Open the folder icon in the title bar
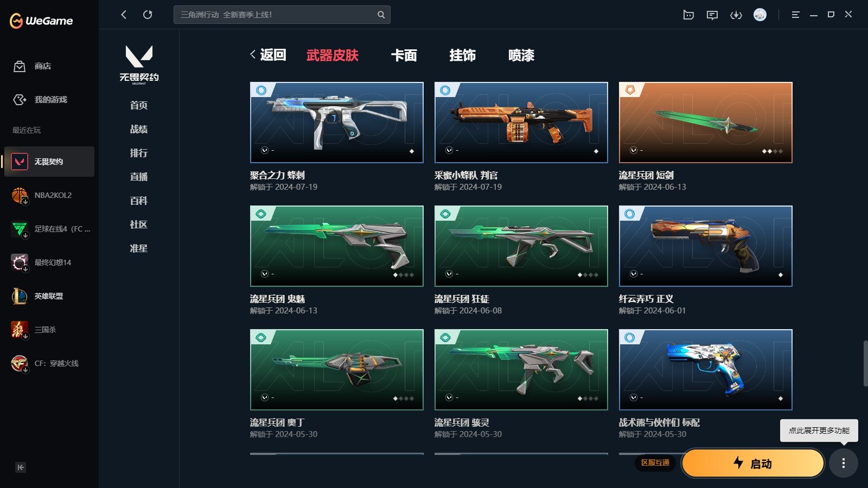Viewport: 868px width, 488px height. (688, 15)
